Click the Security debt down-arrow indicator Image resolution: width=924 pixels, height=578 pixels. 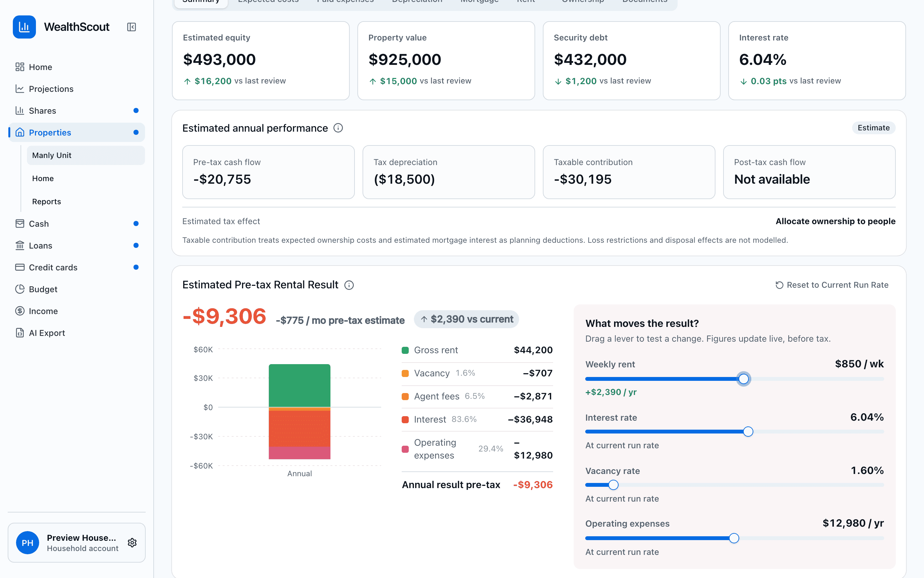pos(558,81)
